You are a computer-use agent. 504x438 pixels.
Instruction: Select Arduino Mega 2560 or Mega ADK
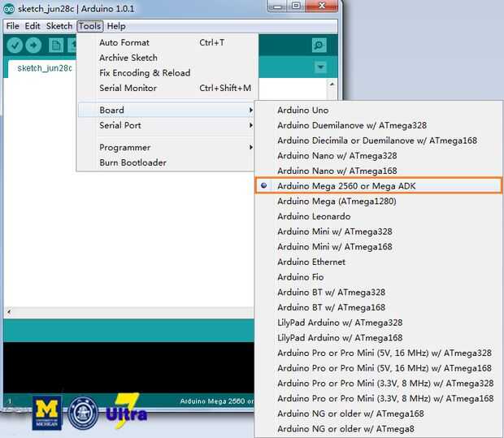click(379, 186)
